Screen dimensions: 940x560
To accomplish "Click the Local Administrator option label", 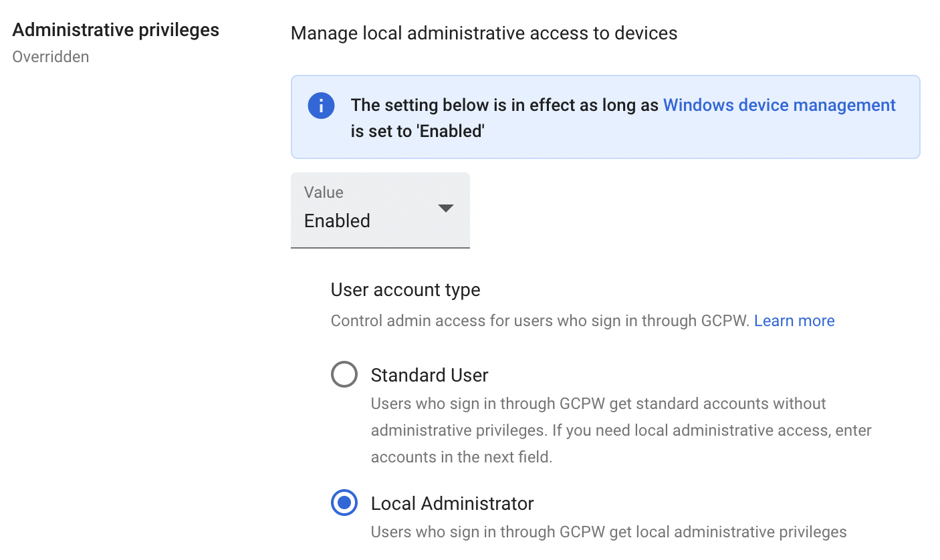I will click(x=453, y=503).
